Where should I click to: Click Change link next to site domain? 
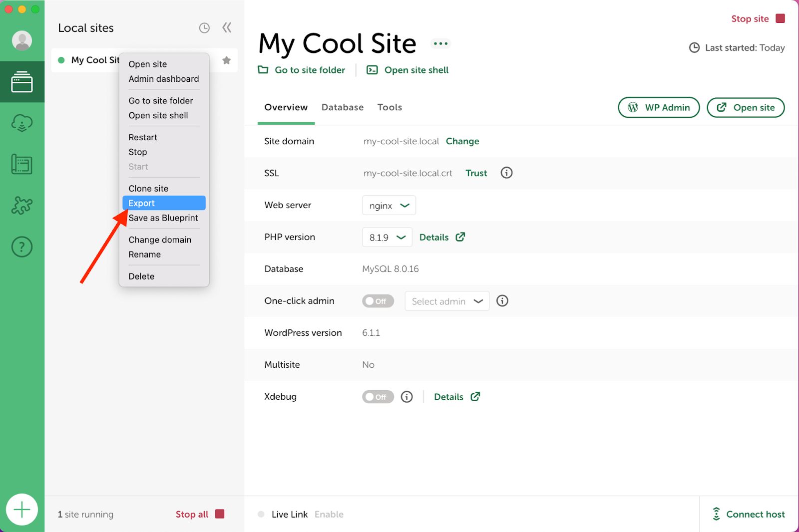[462, 141]
